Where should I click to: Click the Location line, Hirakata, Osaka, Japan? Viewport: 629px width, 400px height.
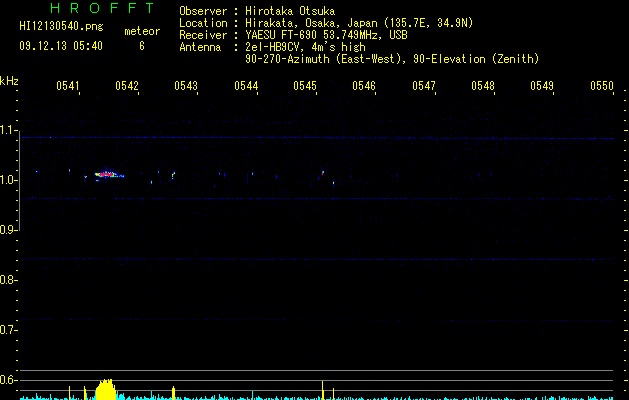click(x=326, y=23)
